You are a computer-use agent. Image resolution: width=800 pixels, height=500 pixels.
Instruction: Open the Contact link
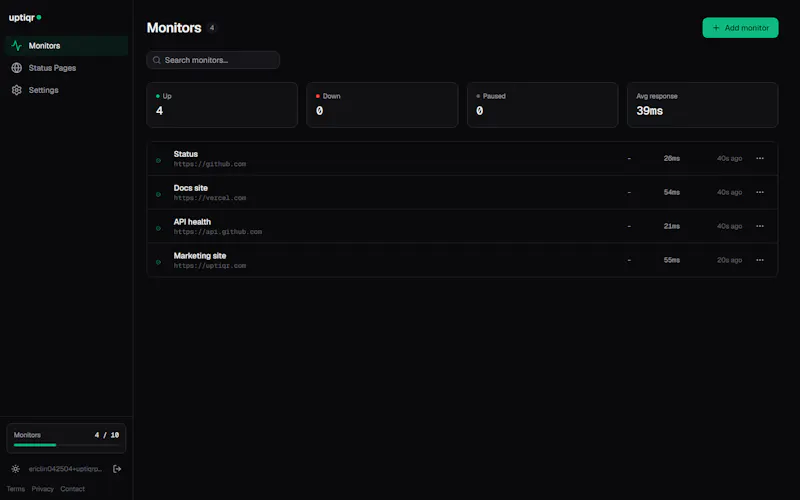[72, 489]
